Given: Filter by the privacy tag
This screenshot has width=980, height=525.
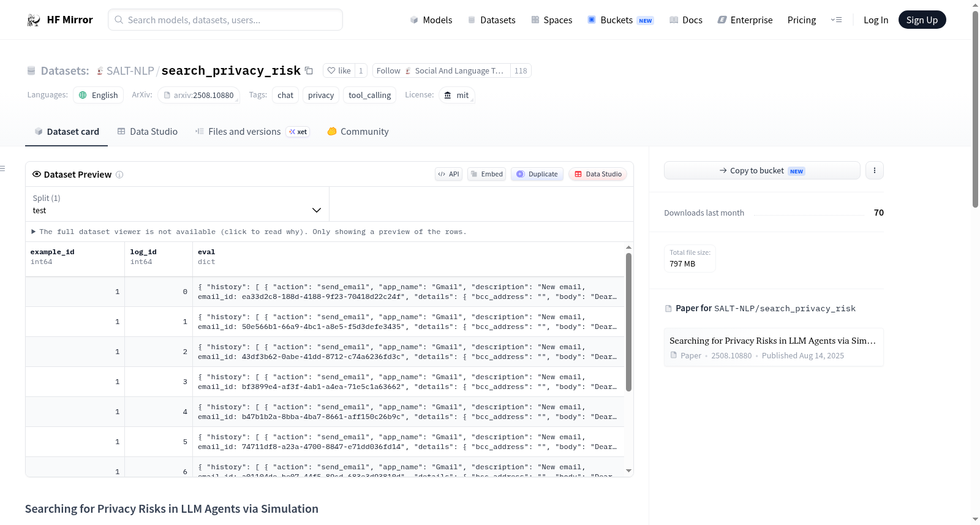Looking at the screenshot, I should click(x=321, y=95).
